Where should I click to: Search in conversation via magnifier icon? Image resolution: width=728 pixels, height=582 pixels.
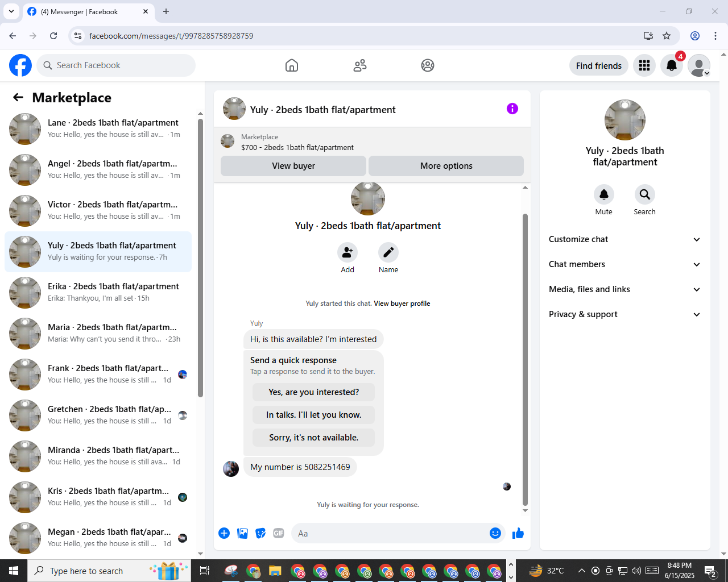point(645,194)
